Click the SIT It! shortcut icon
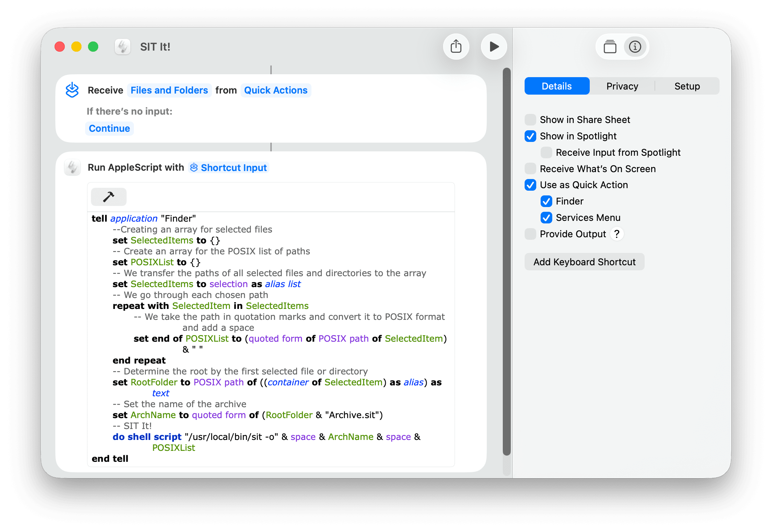Image resolution: width=772 pixels, height=532 pixels. [123, 47]
